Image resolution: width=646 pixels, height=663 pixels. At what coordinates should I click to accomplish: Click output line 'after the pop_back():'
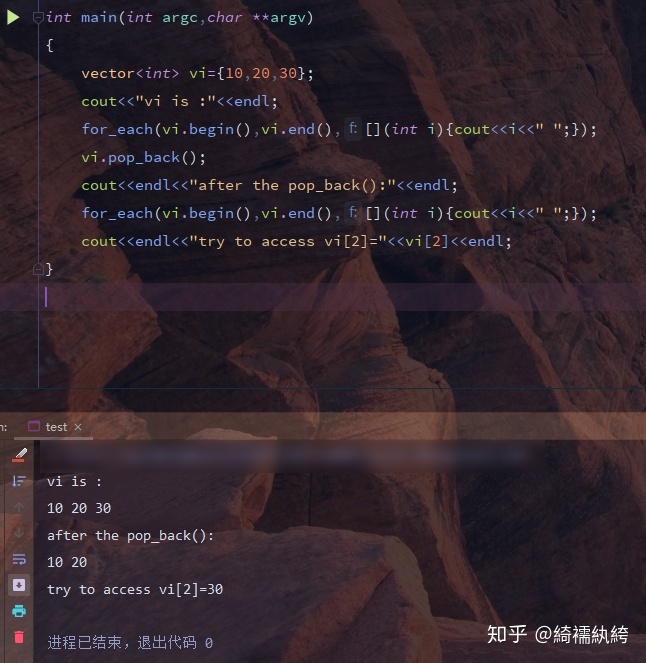[x=131, y=536]
